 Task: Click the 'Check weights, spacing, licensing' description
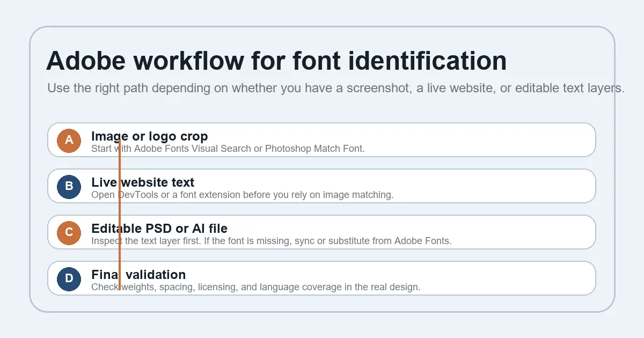[x=256, y=287]
